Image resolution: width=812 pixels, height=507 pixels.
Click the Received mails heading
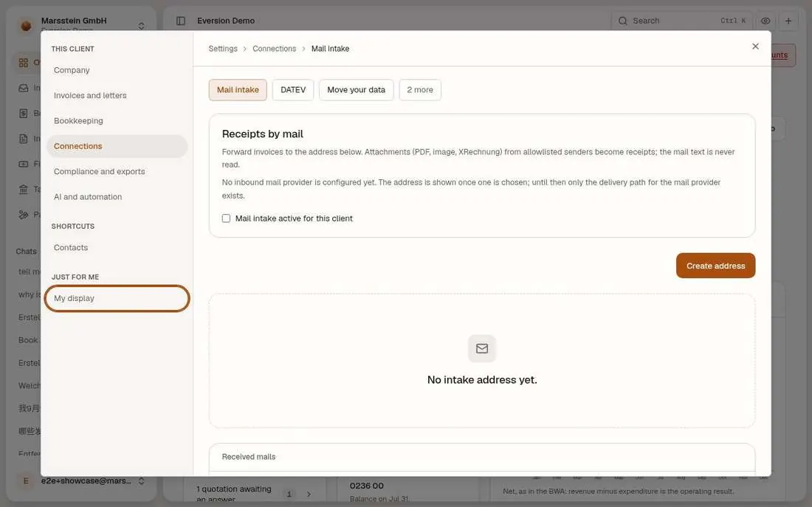point(249,457)
